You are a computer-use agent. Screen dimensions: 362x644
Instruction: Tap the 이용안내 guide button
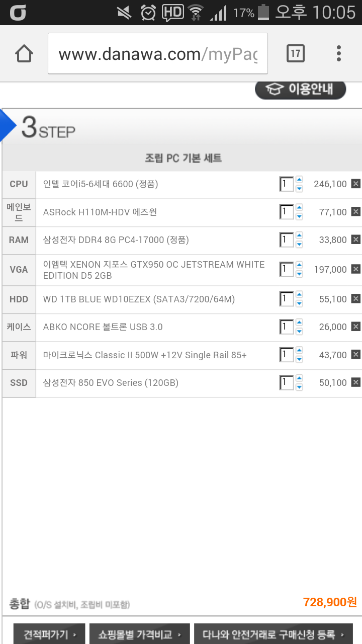(301, 90)
